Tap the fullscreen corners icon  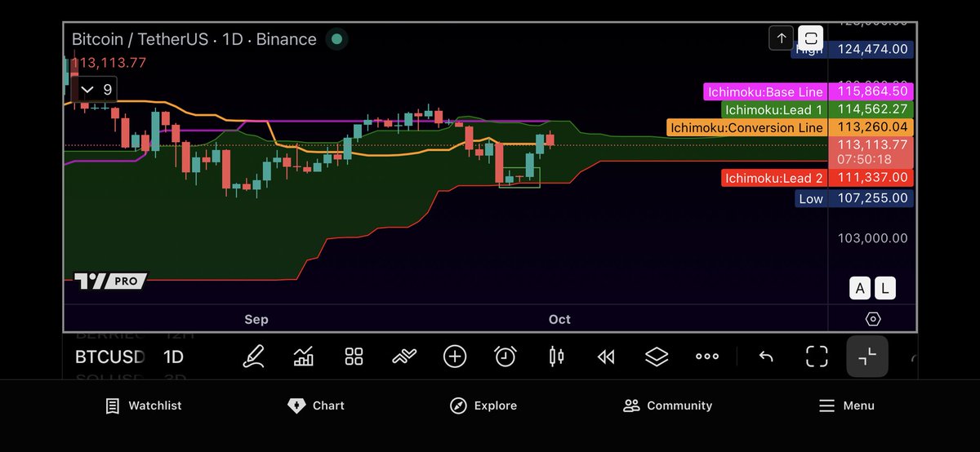click(x=817, y=357)
